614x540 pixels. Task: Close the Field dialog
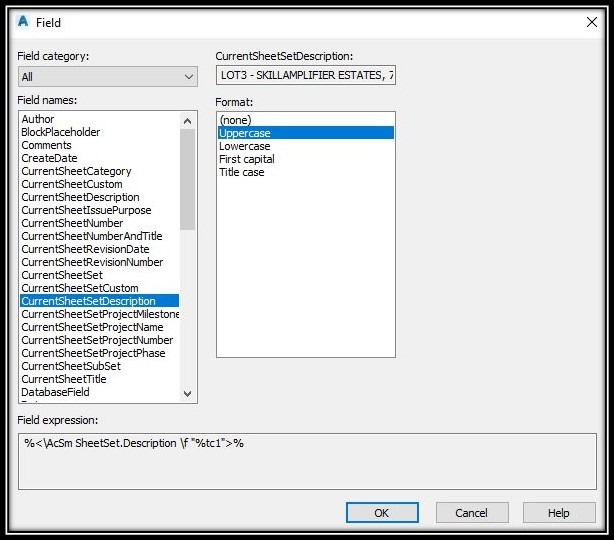592,22
